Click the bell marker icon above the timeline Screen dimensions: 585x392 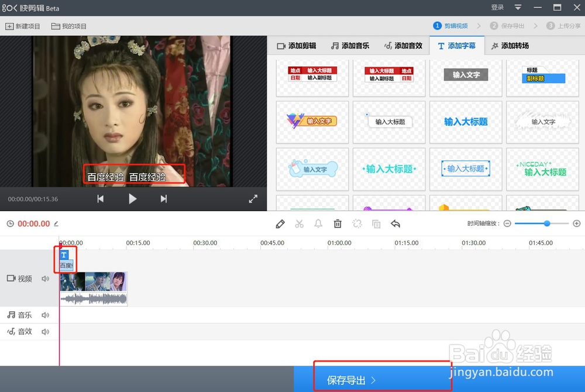(x=318, y=224)
